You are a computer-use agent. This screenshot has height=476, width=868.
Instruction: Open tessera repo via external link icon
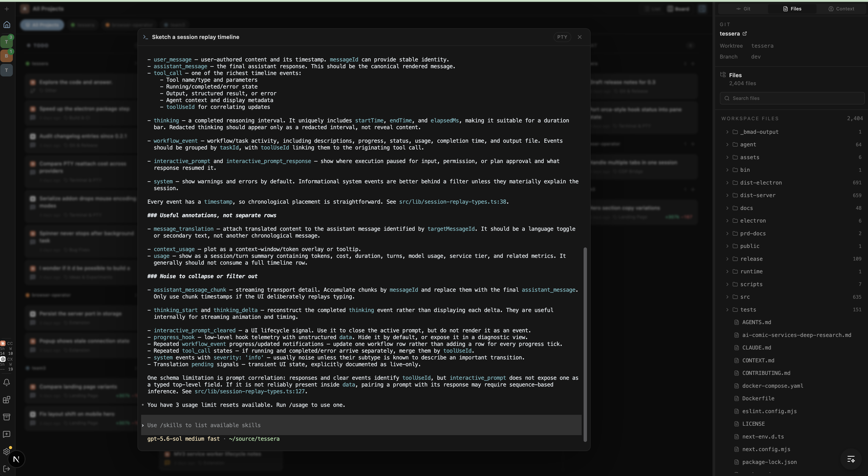[x=745, y=34]
